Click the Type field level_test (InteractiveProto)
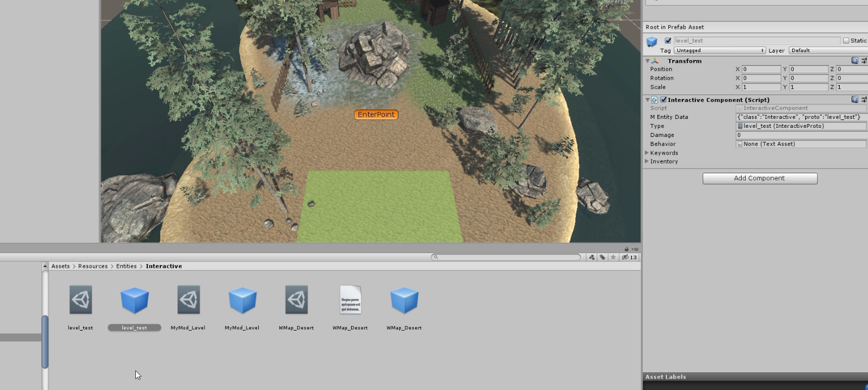 click(801, 126)
